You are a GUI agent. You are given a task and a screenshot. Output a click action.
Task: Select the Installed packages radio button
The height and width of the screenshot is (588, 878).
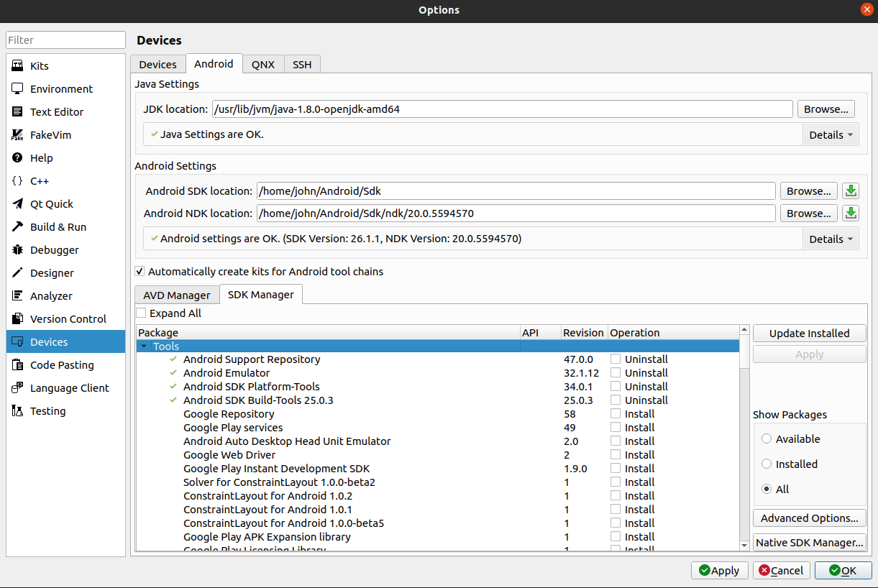(x=767, y=464)
